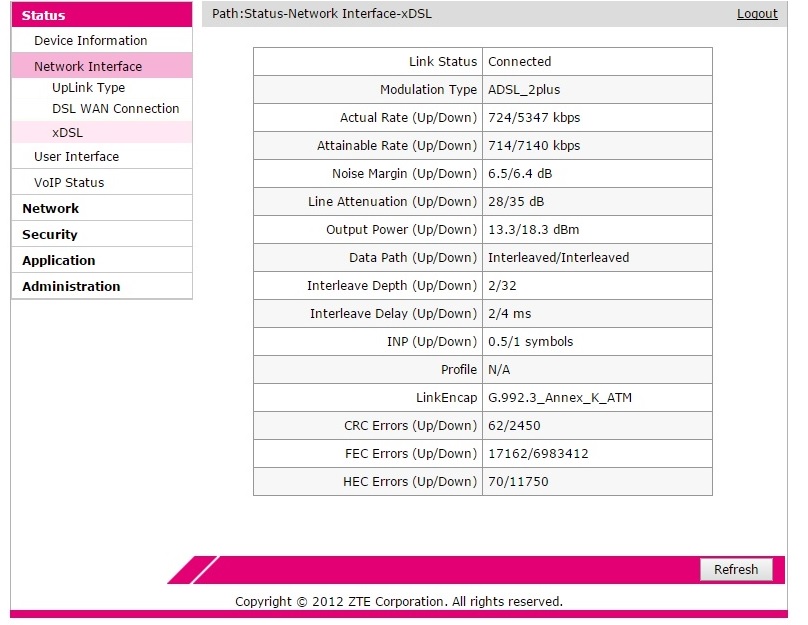Expand the Network menu section
Screen dimensions: 808x625
[x=50, y=209]
